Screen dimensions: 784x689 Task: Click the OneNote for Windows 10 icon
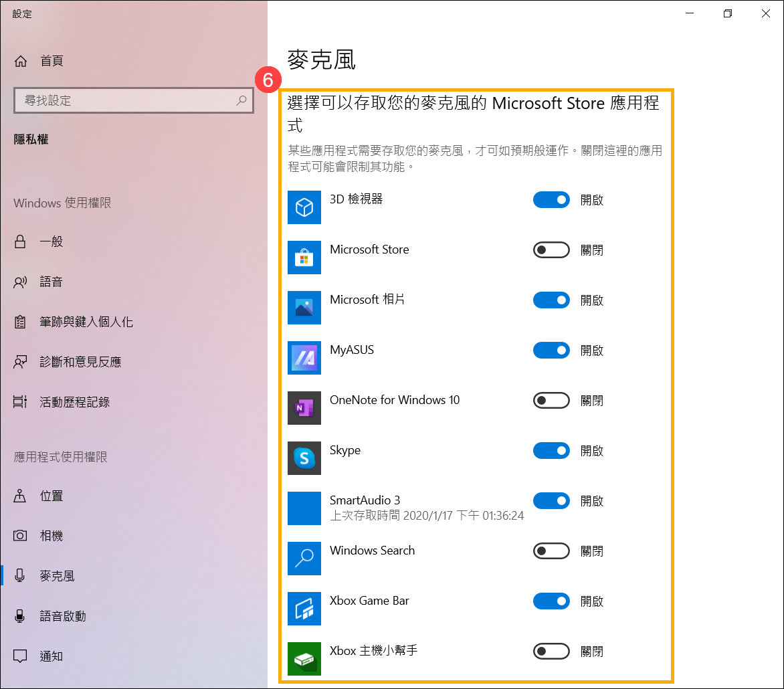pos(304,408)
